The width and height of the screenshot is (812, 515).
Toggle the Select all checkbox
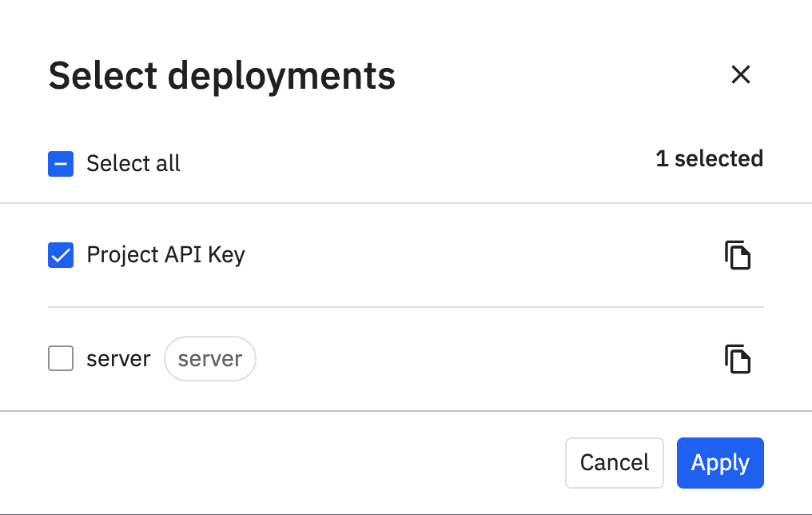61,164
